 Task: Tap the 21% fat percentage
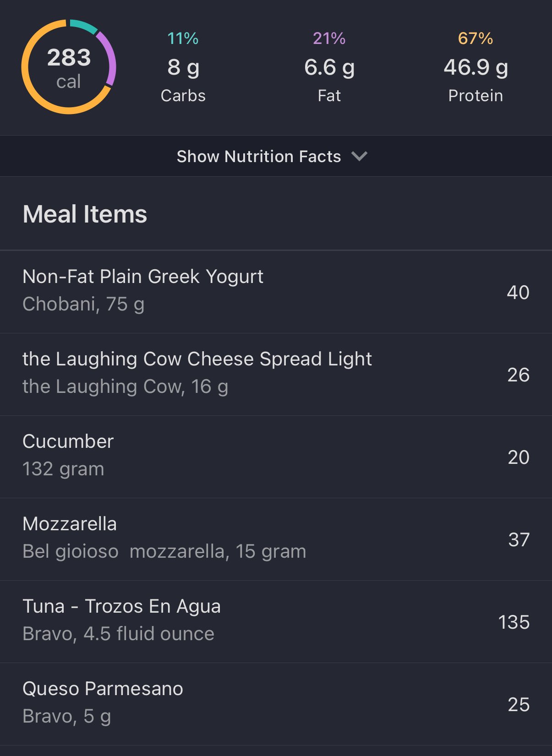329,38
